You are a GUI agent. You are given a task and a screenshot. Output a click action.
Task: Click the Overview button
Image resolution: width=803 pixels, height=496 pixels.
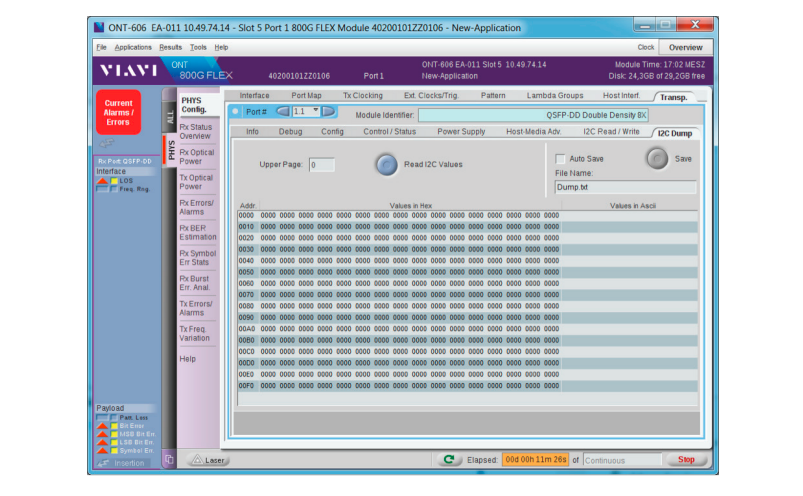pyautogui.click(x=685, y=47)
